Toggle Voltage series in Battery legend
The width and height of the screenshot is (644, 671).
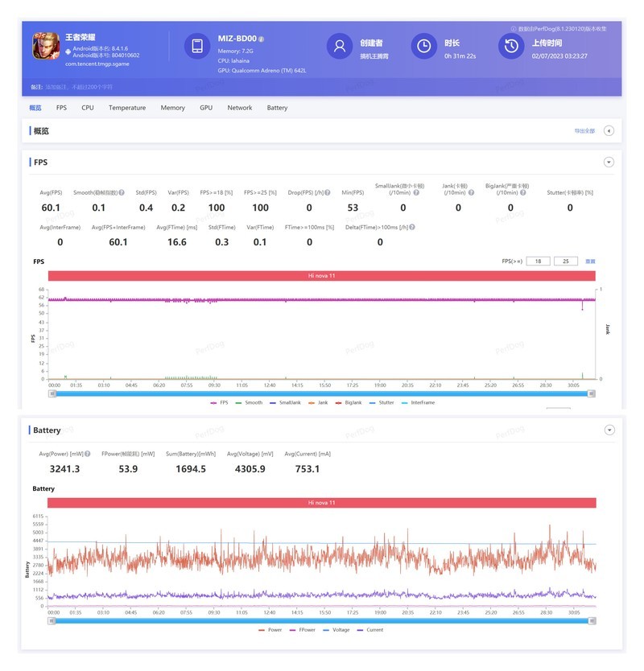pyautogui.click(x=336, y=630)
